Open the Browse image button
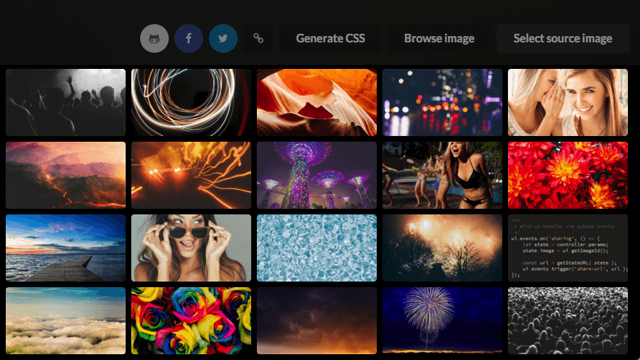Image resolution: width=640 pixels, height=360 pixels. click(439, 38)
